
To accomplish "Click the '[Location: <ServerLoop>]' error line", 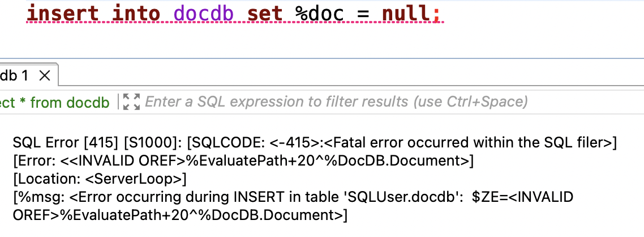I will pyautogui.click(x=99, y=179).
